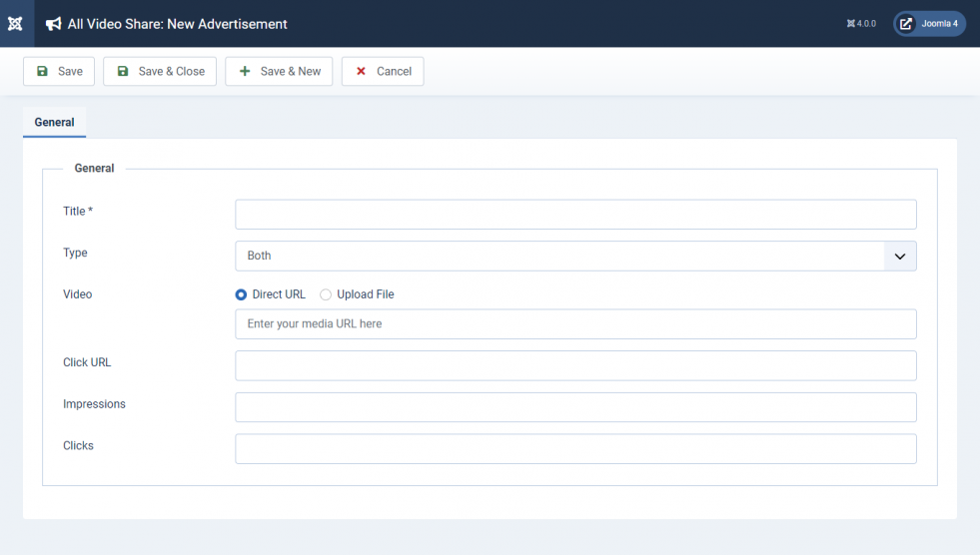Screen dimensions: 980x555
Task: Click the external link icon beside Joomla 4
Action: point(906,24)
